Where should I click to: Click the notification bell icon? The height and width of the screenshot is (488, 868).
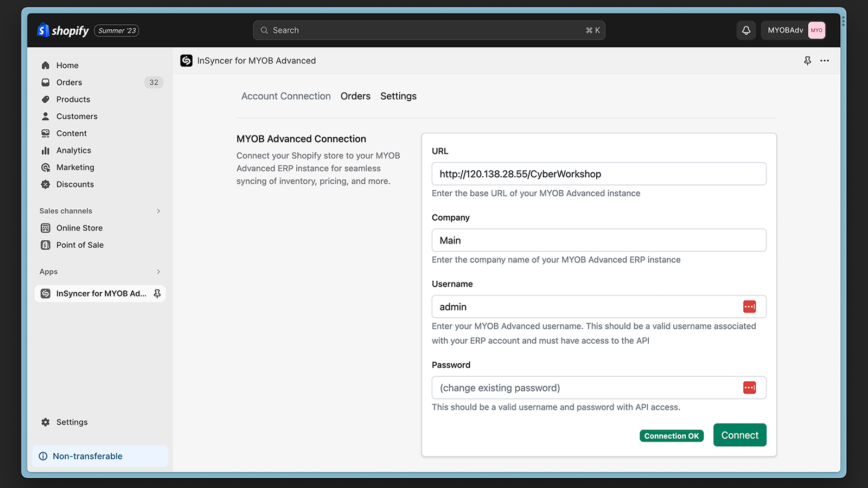(x=746, y=30)
